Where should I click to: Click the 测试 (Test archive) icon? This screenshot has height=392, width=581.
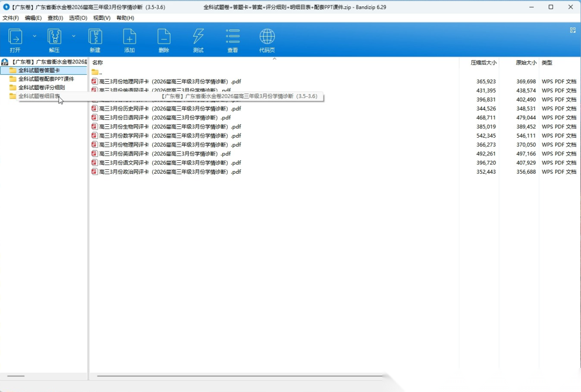pyautogui.click(x=198, y=37)
